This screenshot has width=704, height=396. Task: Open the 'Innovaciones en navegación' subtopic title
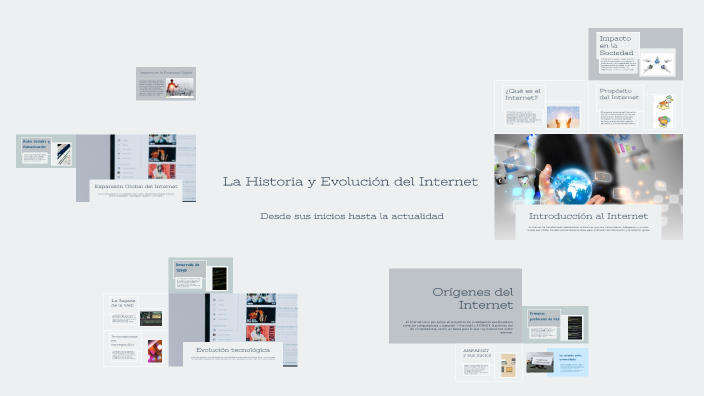123,340
